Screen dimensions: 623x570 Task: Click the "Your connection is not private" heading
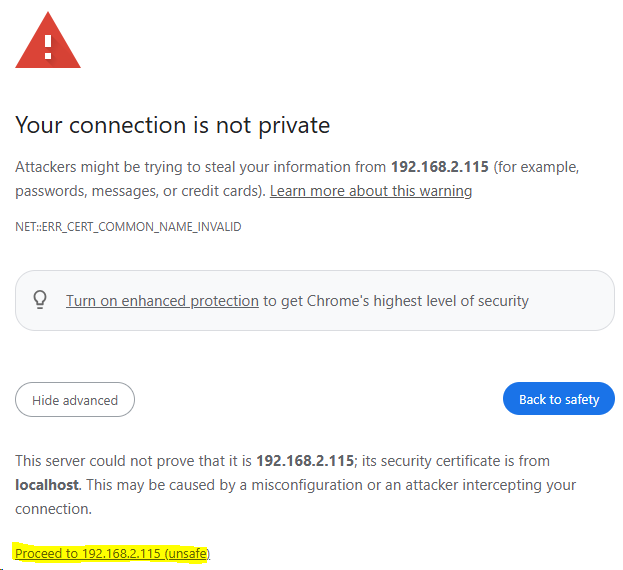tap(172, 126)
